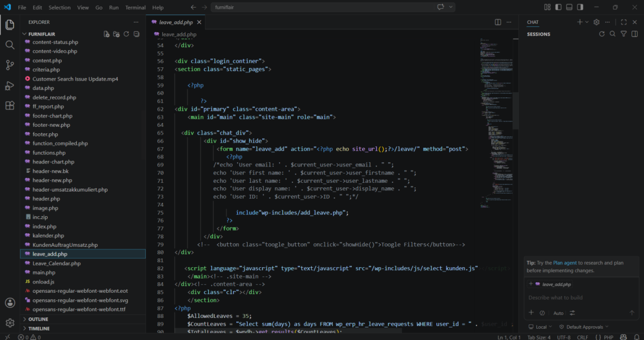
Task: Click the Plan agent link
Action: pos(565,263)
